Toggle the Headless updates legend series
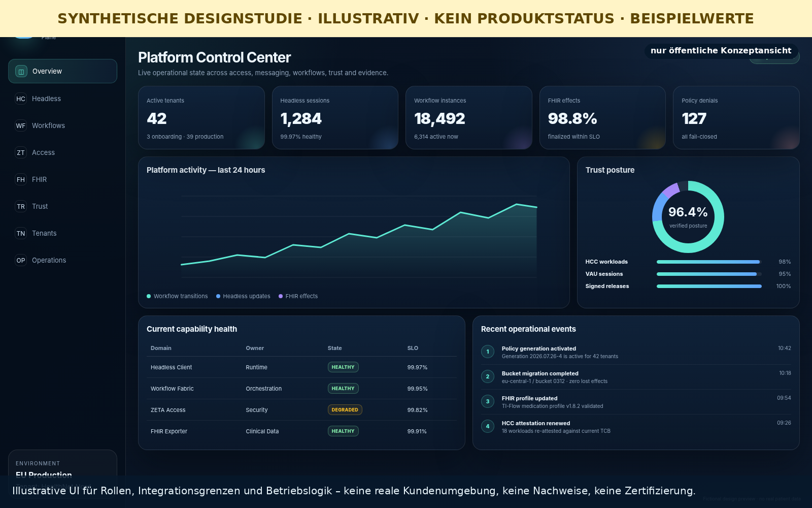Image resolution: width=812 pixels, height=508 pixels. tap(243, 296)
